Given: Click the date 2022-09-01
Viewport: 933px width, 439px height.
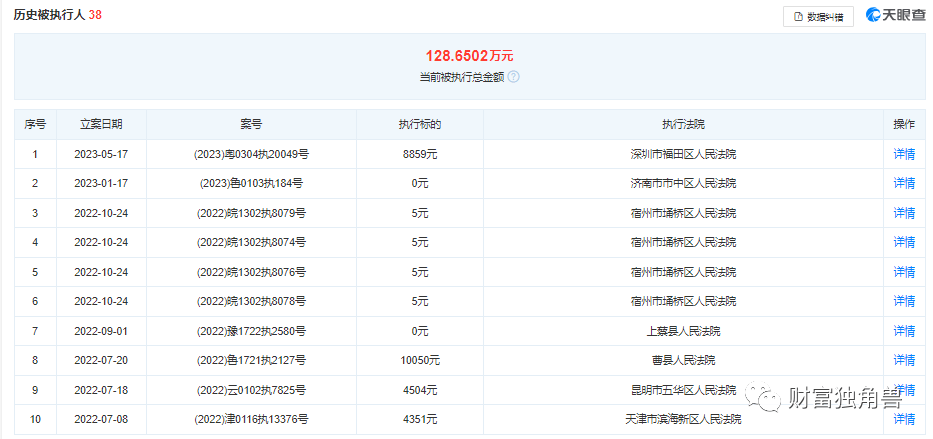Looking at the screenshot, I should coord(101,331).
